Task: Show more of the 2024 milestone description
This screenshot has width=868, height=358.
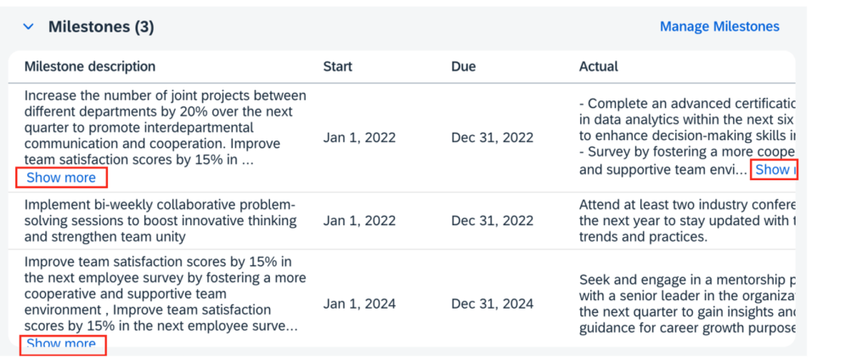Action: pos(61,344)
